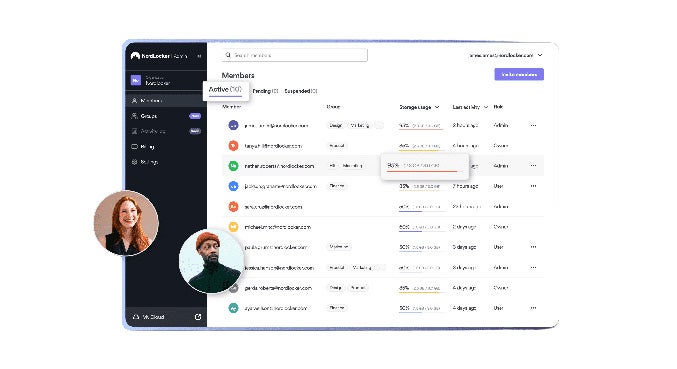Open more options for the last member row

[x=533, y=308]
